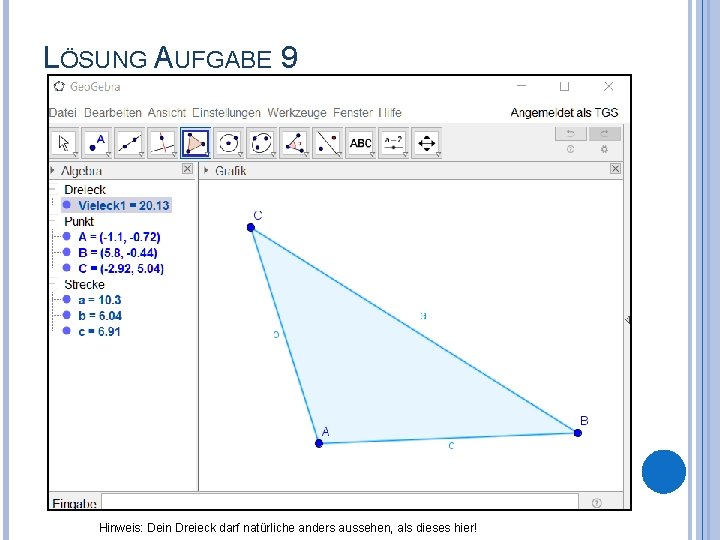Viewport: 720px width, 540px height.
Task: Select the Reflect about line tool
Action: pos(328,143)
